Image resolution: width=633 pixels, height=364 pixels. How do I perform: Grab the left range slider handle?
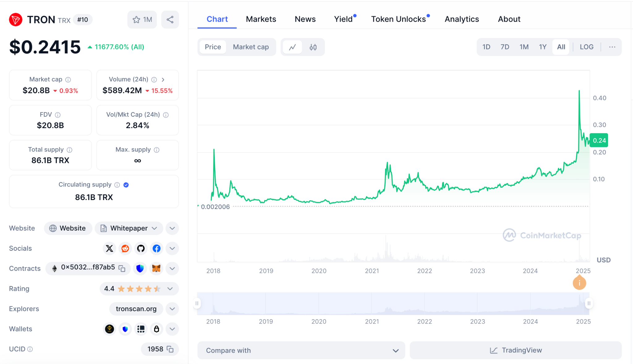click(197, 303)
